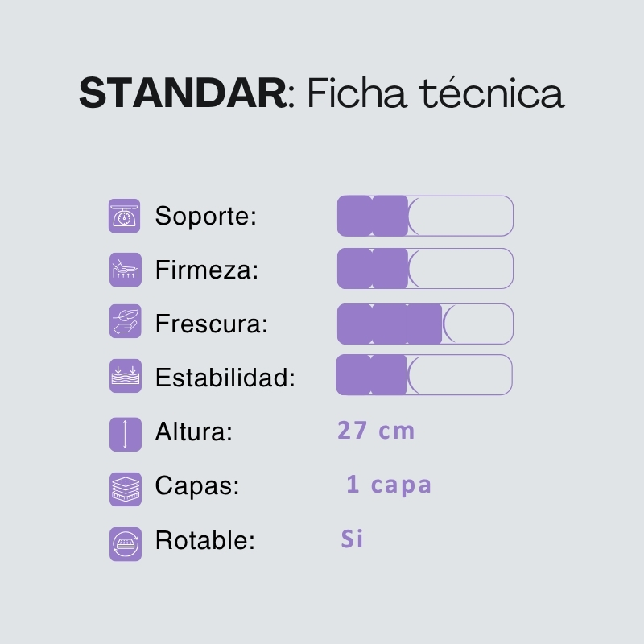Viewport: 644px width, 644px height.
Task: Click the Frescura leaf and hand icon
Action: click(125, 323)
